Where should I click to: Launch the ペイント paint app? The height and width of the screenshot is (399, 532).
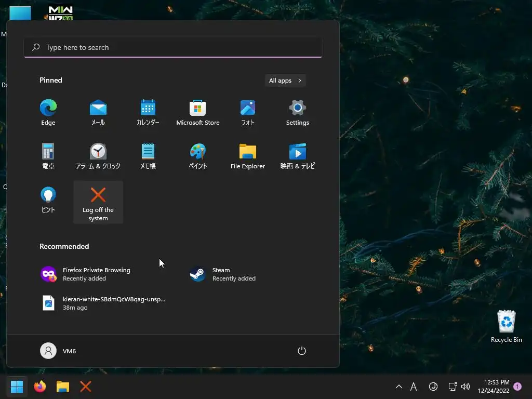pos(198,156)
